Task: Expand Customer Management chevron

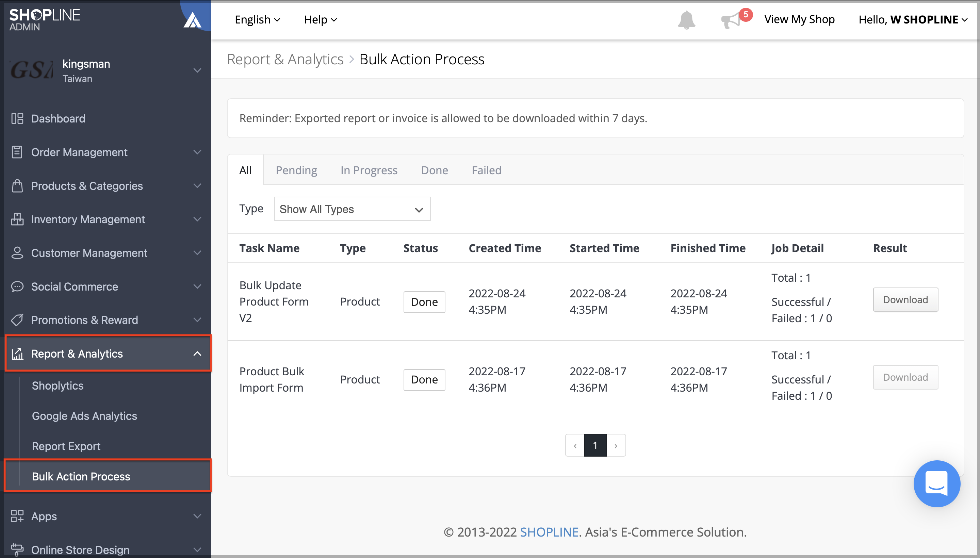Action: tap(197, 253)
